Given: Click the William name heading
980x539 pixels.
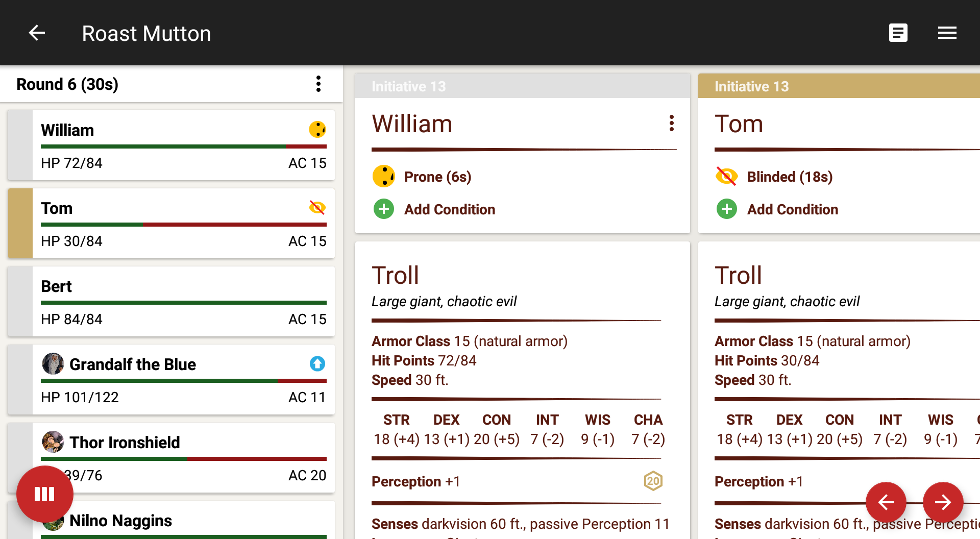Looking at the screenshot, I should (x=412, y=124).
